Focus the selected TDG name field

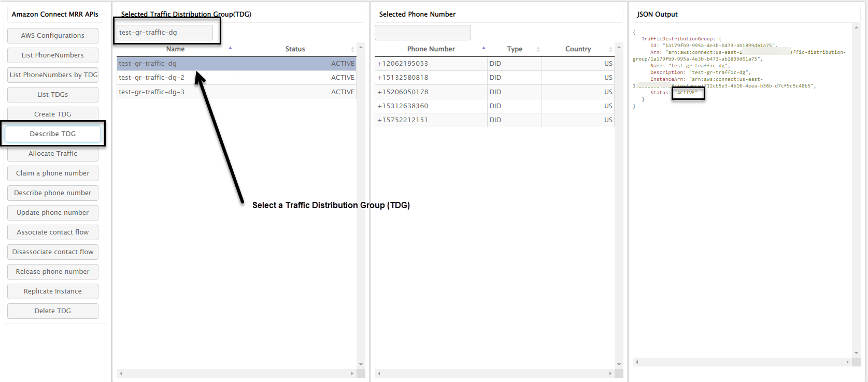[165, 33]
